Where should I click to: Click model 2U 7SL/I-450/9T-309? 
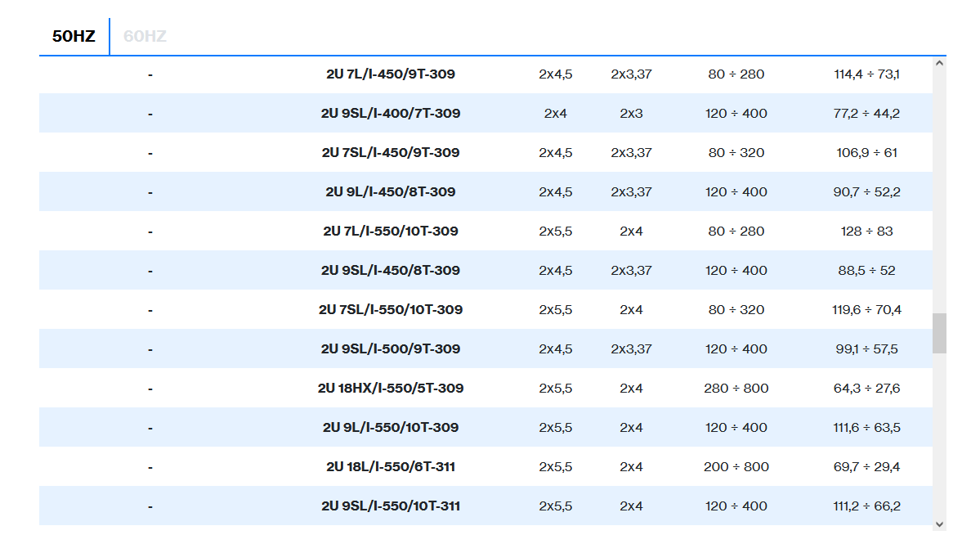point(390,153)
